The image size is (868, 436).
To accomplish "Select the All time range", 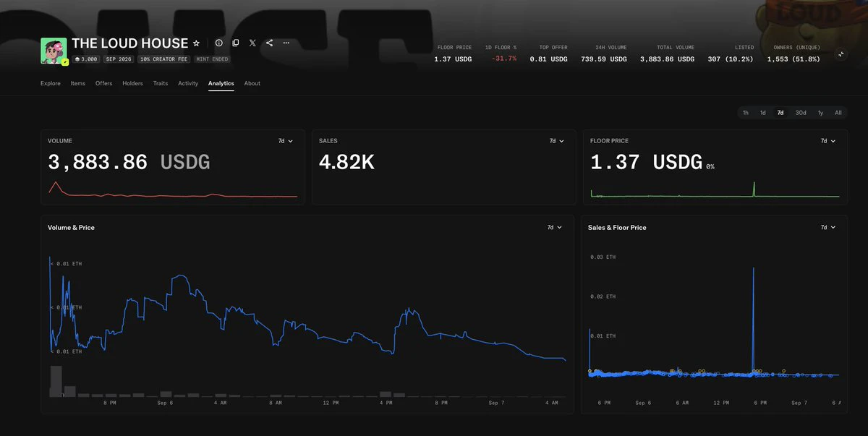I will 838,113.
